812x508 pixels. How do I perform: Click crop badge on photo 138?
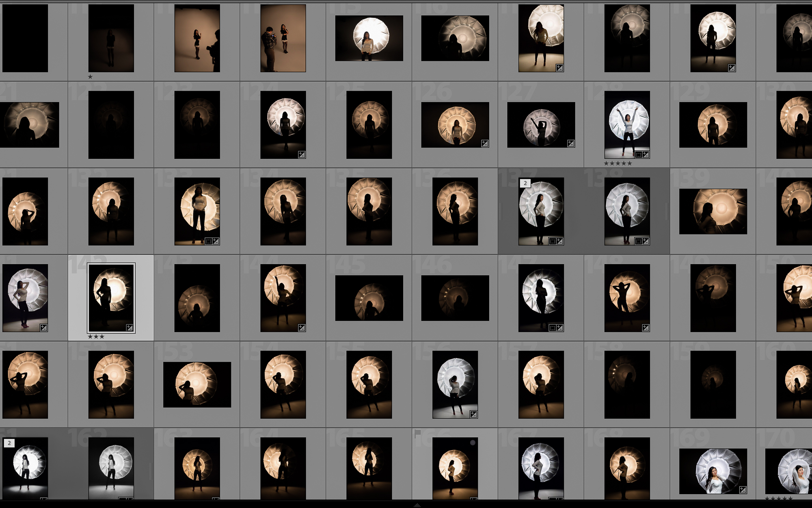tap(638, 241)
